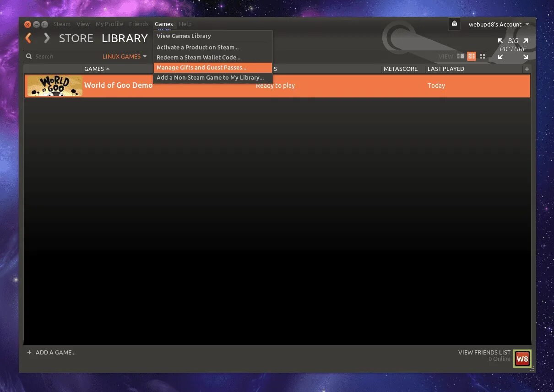Open the Linux Games filter dropdown
554x392 pixels.
point(125,56)
